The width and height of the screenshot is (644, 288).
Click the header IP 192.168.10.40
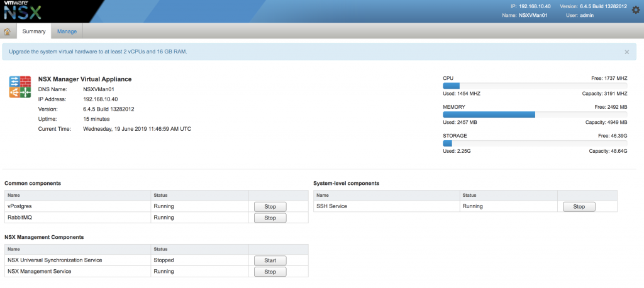(x=533, y=6)
